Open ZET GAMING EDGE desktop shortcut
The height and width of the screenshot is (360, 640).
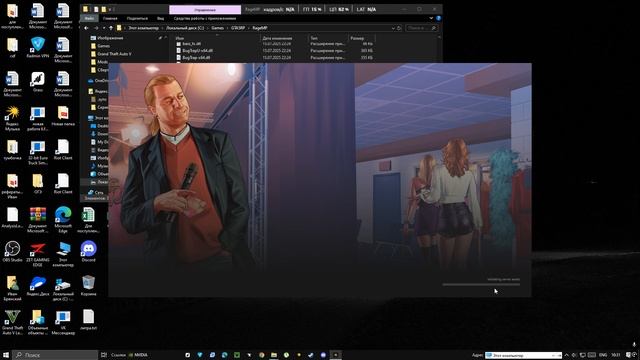pyautogui.click(x=38, y=254)
